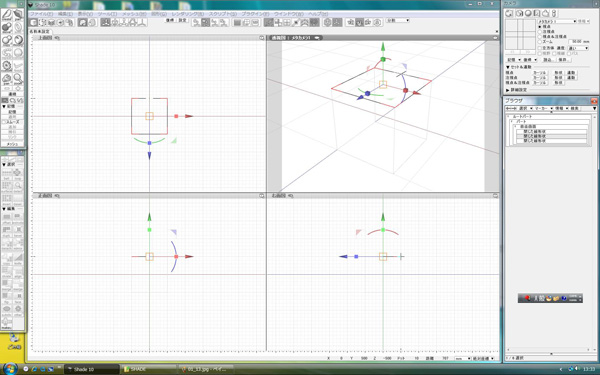Toggle the checkbox left of 速度 in camera panel

coord(540,48)
